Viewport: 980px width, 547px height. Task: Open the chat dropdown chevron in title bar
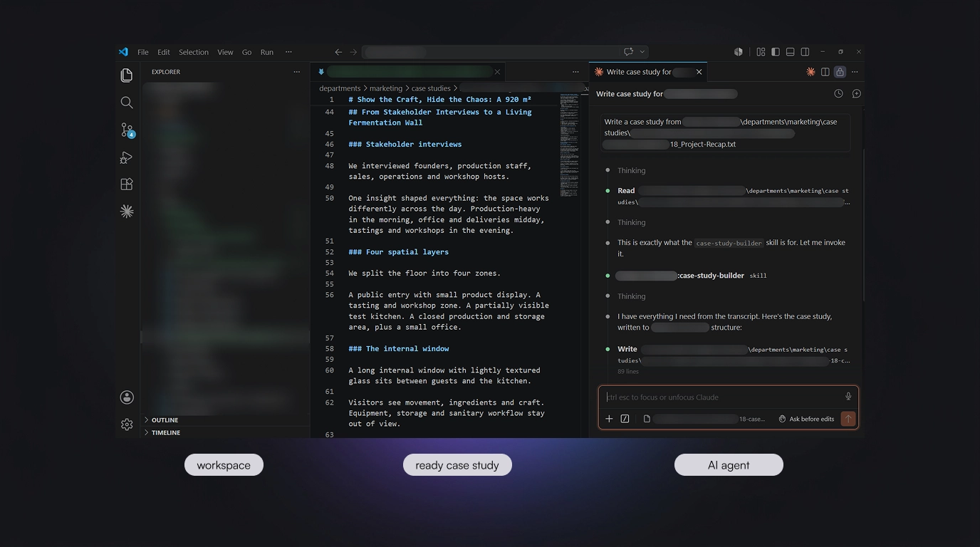[x=642, y=52]
